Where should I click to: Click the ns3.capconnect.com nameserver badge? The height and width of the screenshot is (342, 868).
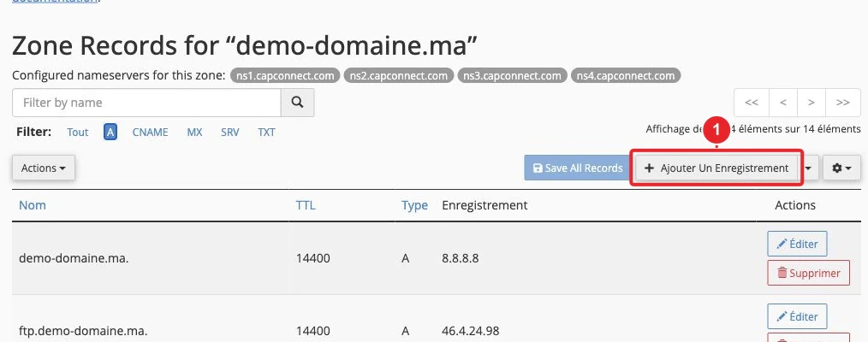pos(513,76)
